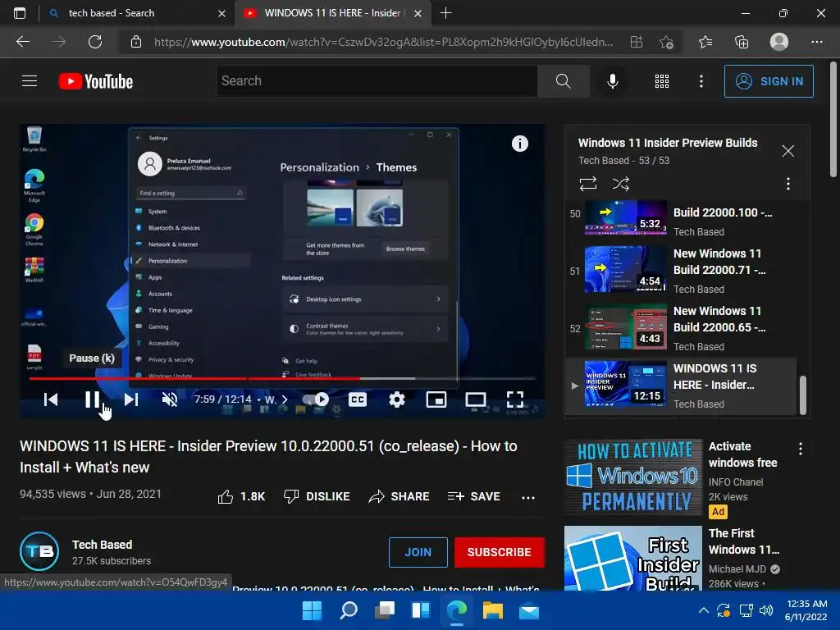Toggle shuffle playlist
Viewport: 840px width, 630px height.
coord(620,184)
